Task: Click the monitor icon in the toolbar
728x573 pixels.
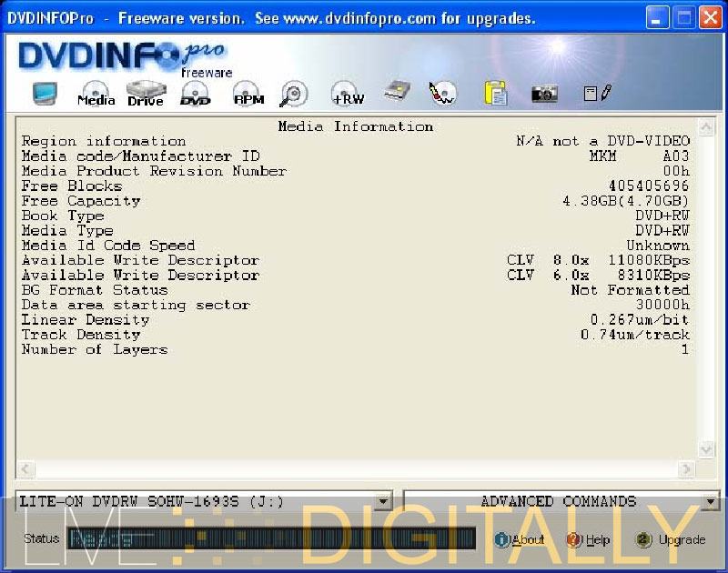Action: coord(45,93)
